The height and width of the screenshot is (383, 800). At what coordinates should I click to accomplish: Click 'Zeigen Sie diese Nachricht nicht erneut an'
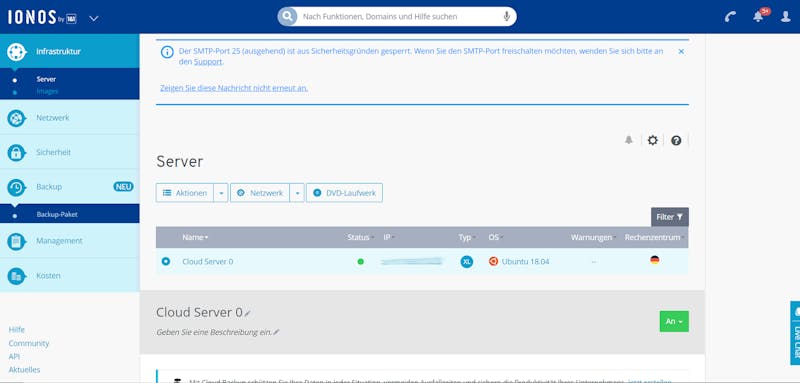234,88
